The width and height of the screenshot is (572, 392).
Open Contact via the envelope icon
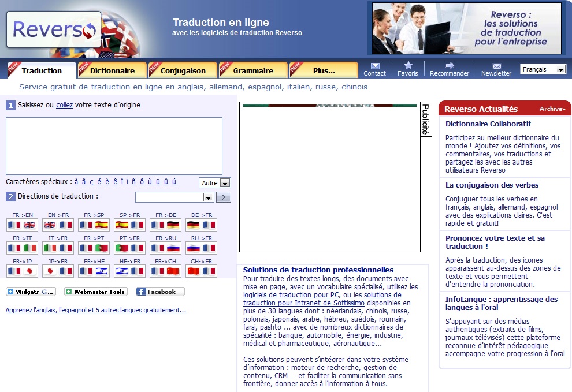(375, 66)
